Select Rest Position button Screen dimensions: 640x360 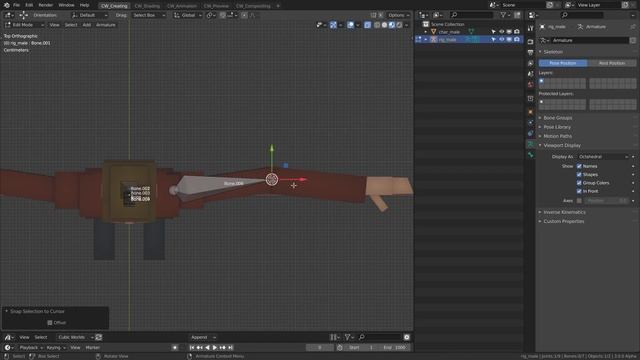pos(612,63)
